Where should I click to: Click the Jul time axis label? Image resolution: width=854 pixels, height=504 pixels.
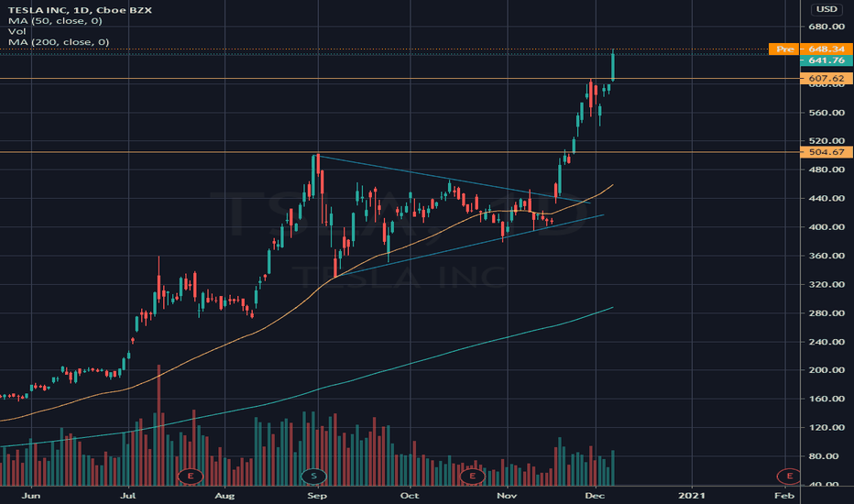pos(128,495)
